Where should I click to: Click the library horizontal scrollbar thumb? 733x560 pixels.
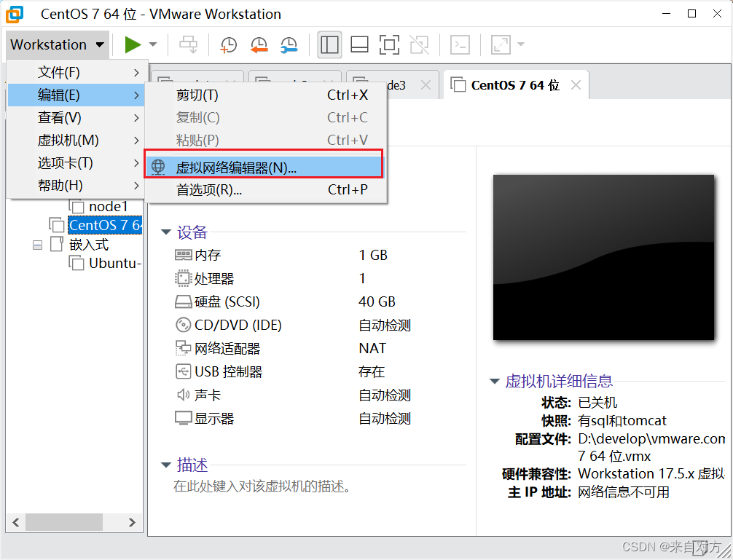64,522
